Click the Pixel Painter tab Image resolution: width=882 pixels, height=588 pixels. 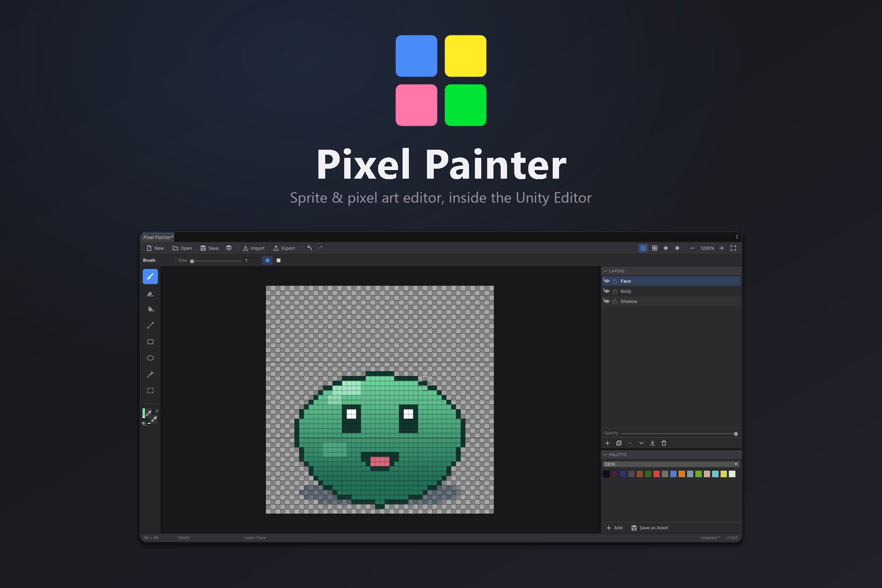click(158, 237)
